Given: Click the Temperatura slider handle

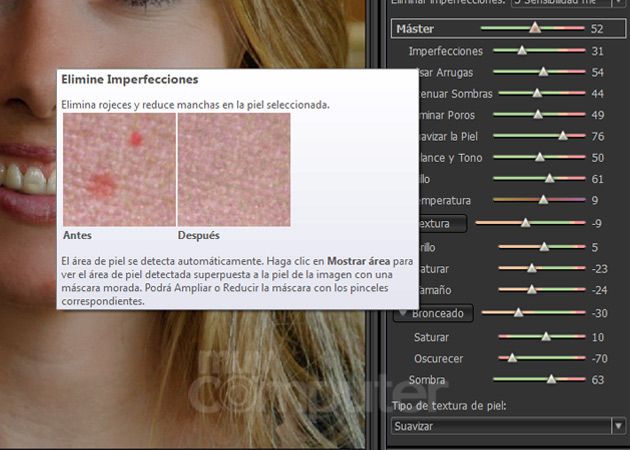Looking at the screenshot, I should pyautogui.click(x=543, y=200).
